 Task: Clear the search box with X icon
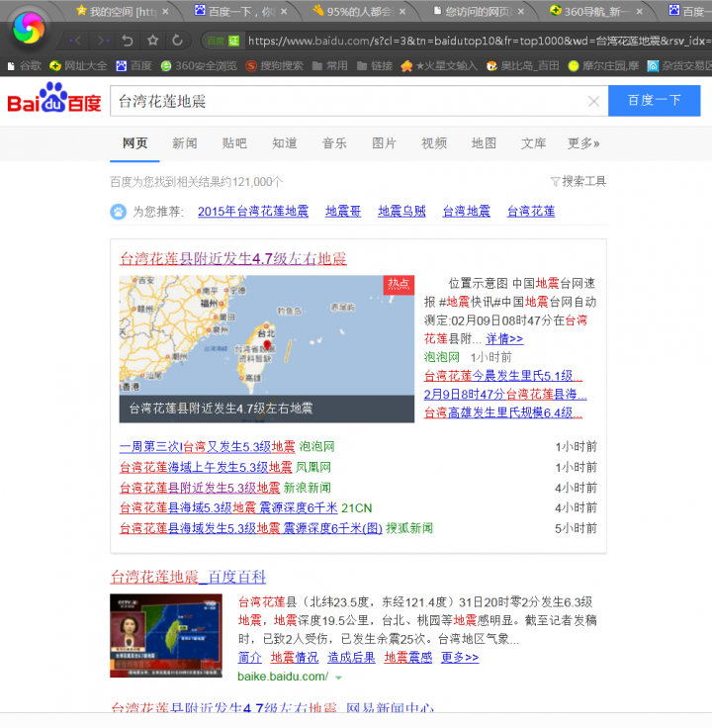(x=593, y=101)
